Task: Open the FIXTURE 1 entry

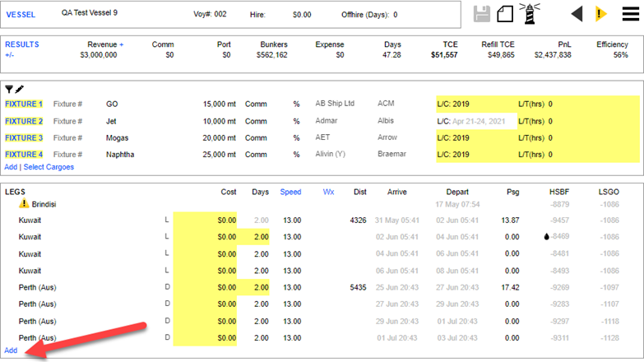Action: point(23,104)
